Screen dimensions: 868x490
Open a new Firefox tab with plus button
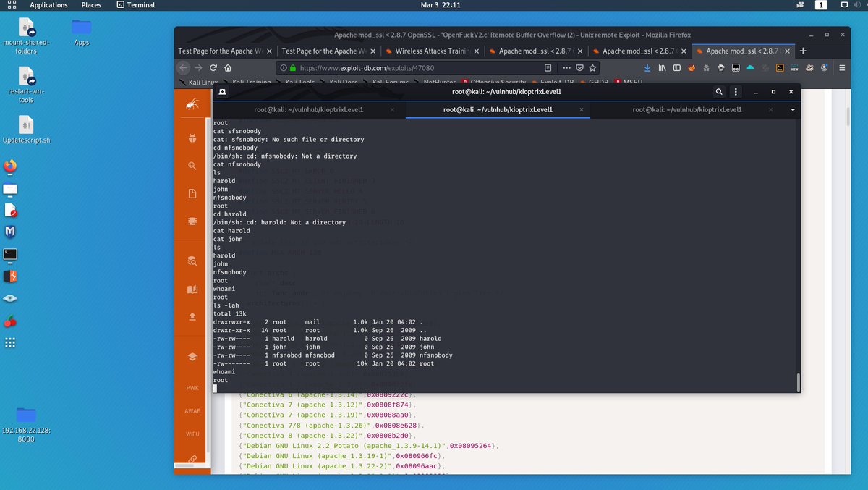803,51
